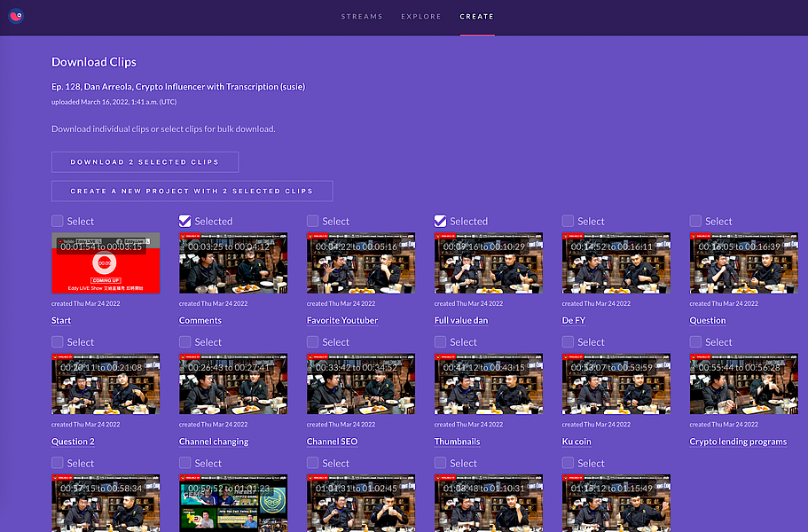Select checkbox above the 01:08:48 clip
This screenshot has width=808, height=532.
click(440, 463)
